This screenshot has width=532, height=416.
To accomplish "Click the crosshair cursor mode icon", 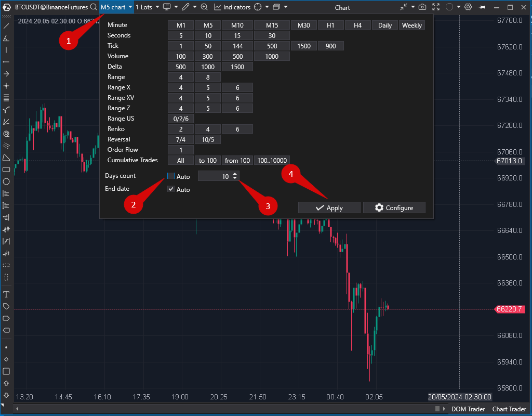I will tap(258, 7).
